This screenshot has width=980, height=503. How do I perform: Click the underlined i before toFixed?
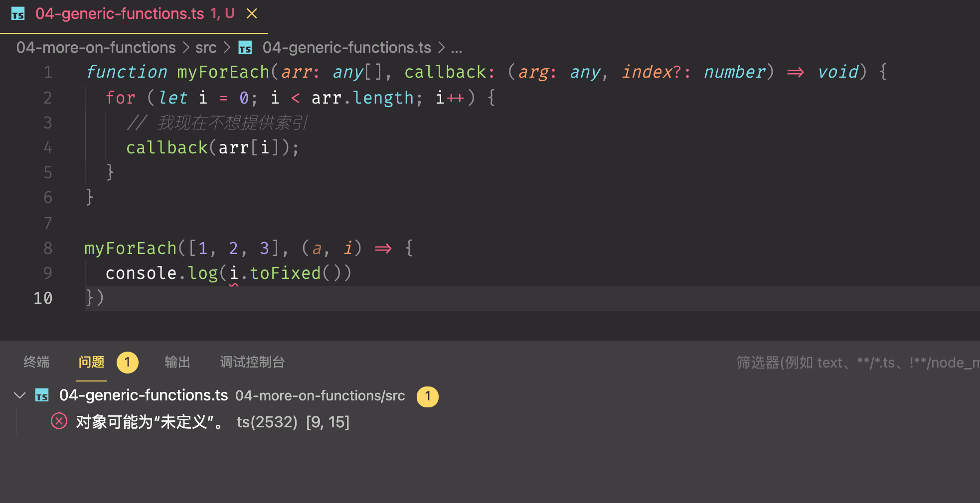point(234,273)
